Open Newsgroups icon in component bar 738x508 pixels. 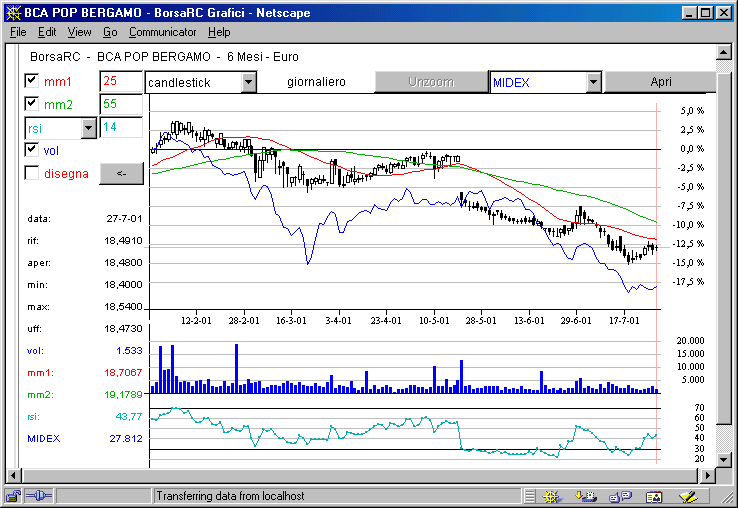pyautogui.click(x=620, y=496)
